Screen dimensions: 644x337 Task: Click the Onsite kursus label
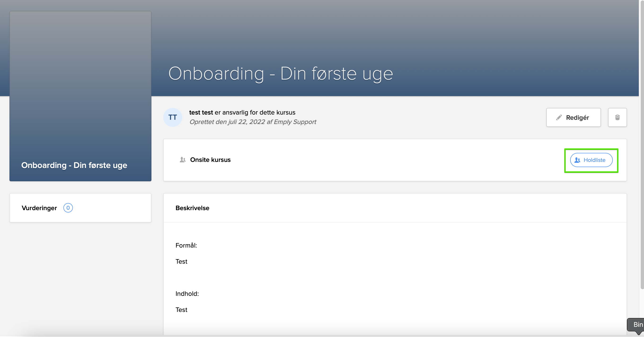(x=210, y=160)
